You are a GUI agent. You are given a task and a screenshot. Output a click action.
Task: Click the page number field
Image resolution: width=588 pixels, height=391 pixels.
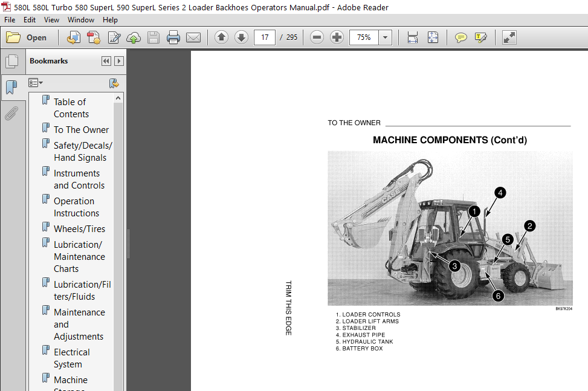[265, 37]
